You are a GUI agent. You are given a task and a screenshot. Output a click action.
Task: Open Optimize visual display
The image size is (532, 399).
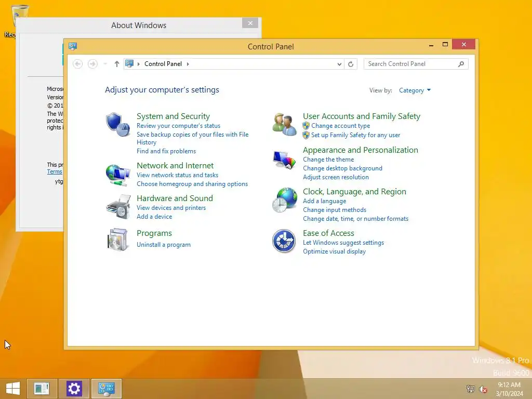point(334,251)
